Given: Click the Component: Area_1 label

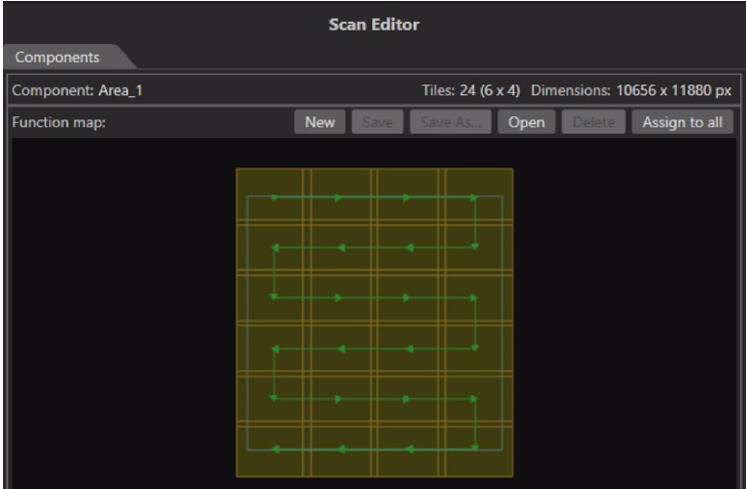Looking at the screenshot, I should click(x=77, y=91).
